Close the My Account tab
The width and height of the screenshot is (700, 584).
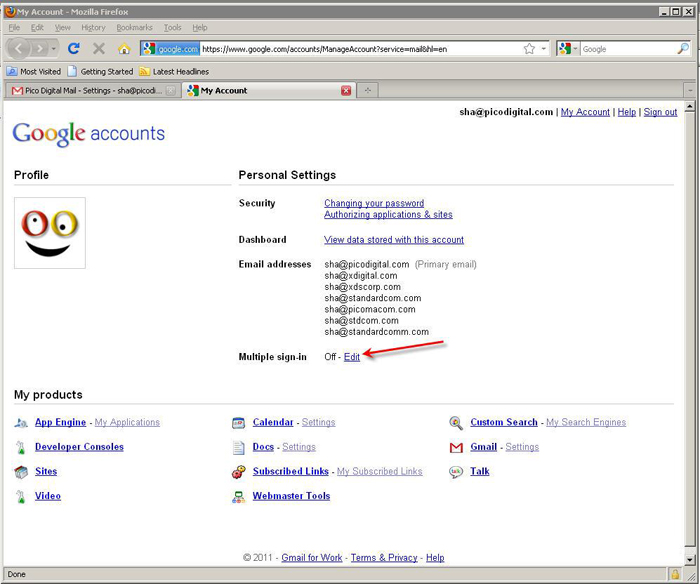click(x=346, y=91)
